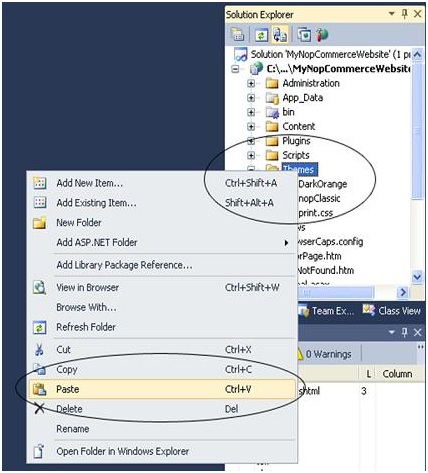Open ASP.NET Configuration globe icon

(x=321, y=35)
